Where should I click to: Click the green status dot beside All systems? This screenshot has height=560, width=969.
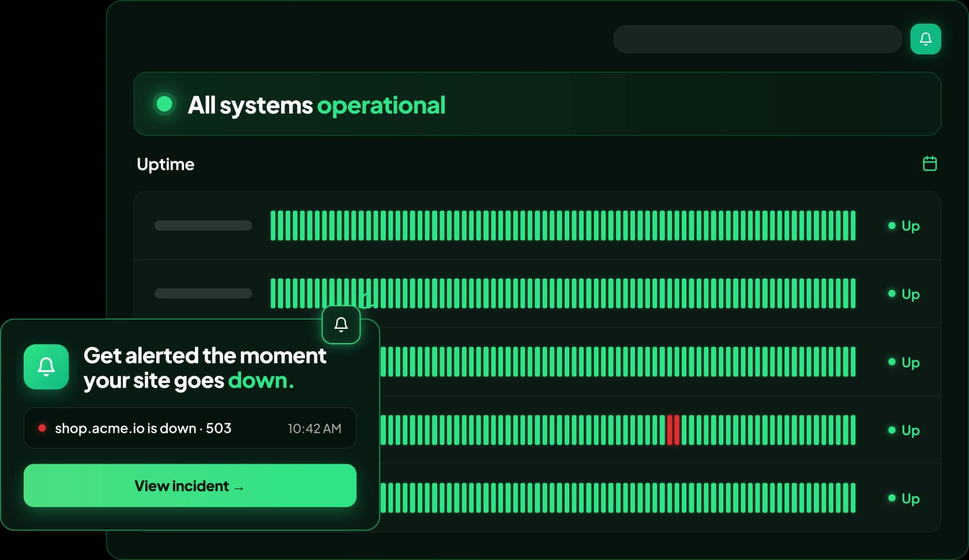point(164,104)
